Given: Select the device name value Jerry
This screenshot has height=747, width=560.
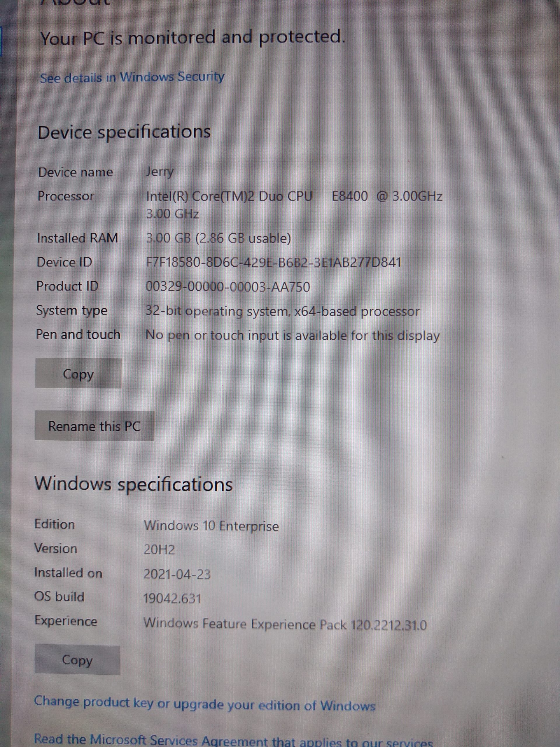Looking at the screenshot, I should click(160, 172).
